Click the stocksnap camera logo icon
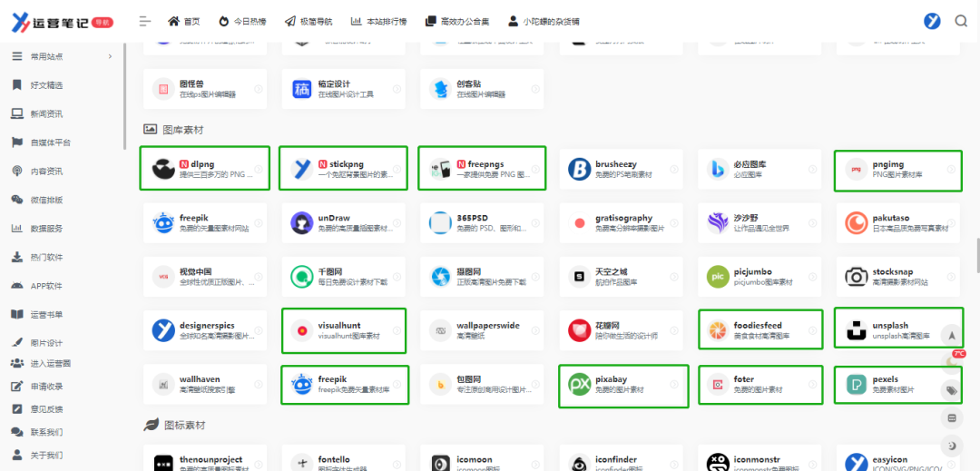 tap(856, 276)
